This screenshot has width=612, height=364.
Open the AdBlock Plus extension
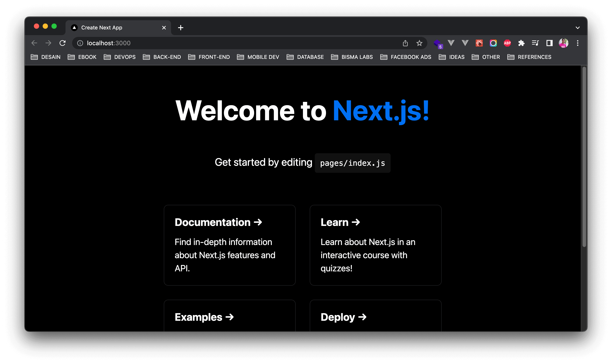click(507, 43)
